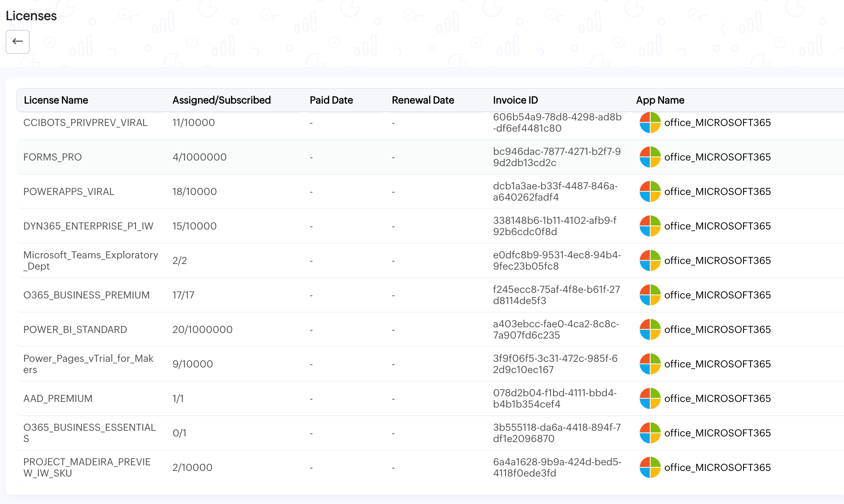Click the 20/1000000 assigned count
The image size is (844, 504).
(203, 329)
